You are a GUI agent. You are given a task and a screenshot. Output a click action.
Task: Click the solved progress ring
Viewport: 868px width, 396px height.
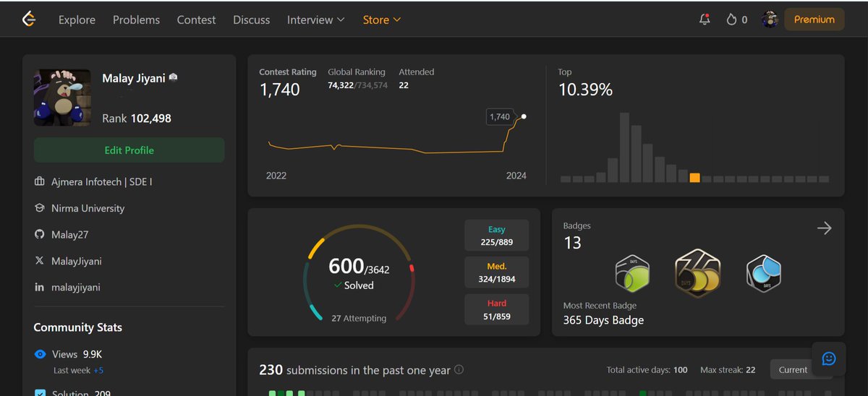(x=359, y=272)
